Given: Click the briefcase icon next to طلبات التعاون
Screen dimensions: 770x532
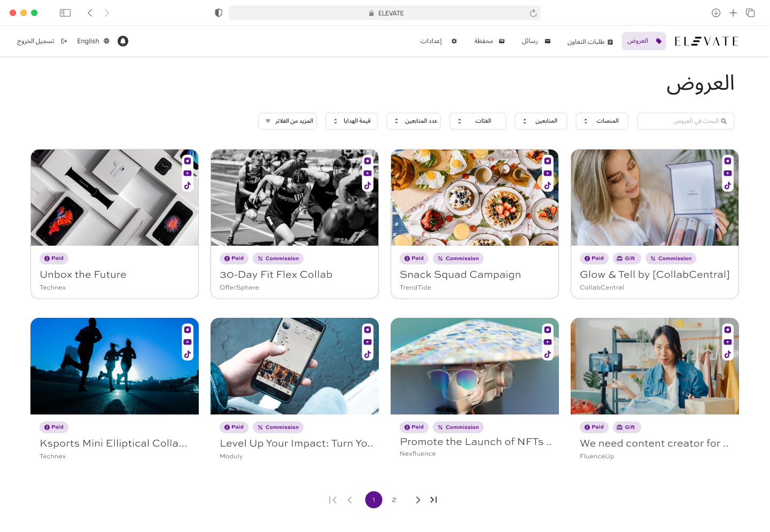Looking at the screenshot, I should (x=610, y=41).
